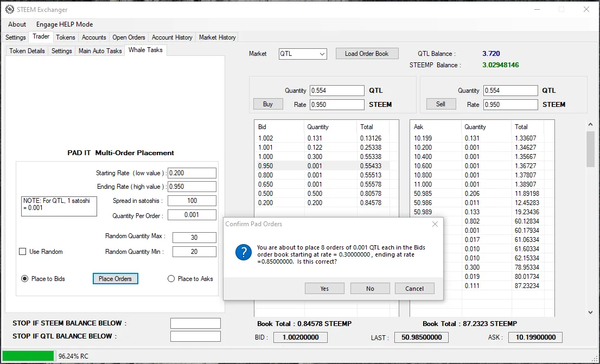
Task: Click the scrollbar down arrow
Action: 590,312
